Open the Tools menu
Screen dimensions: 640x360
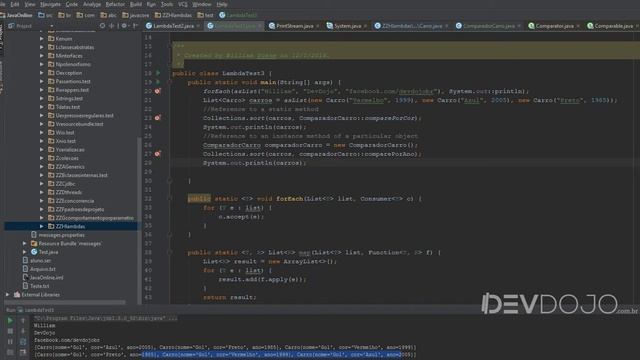167,4
